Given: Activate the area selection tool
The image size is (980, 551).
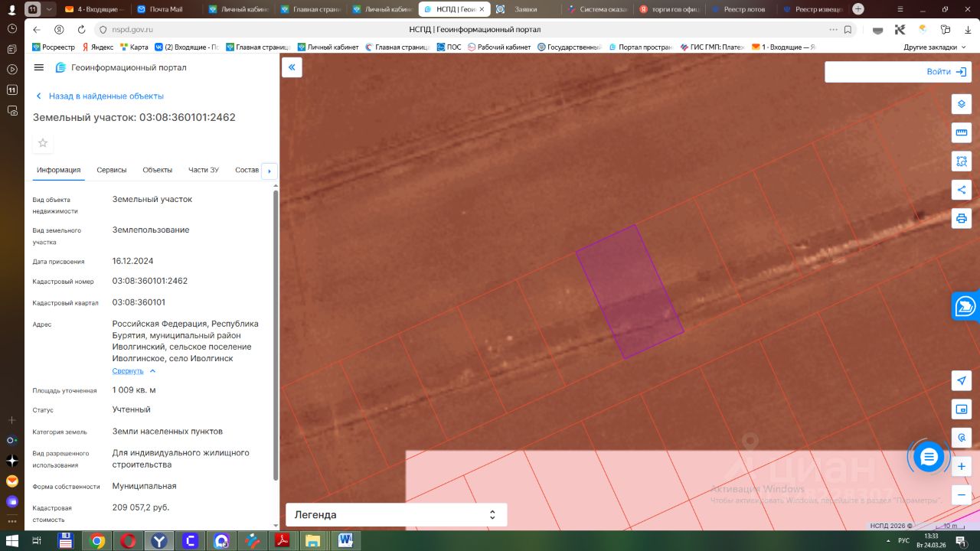Looking at the screenshot, I should pyautogui.click(x=962, y=161).
